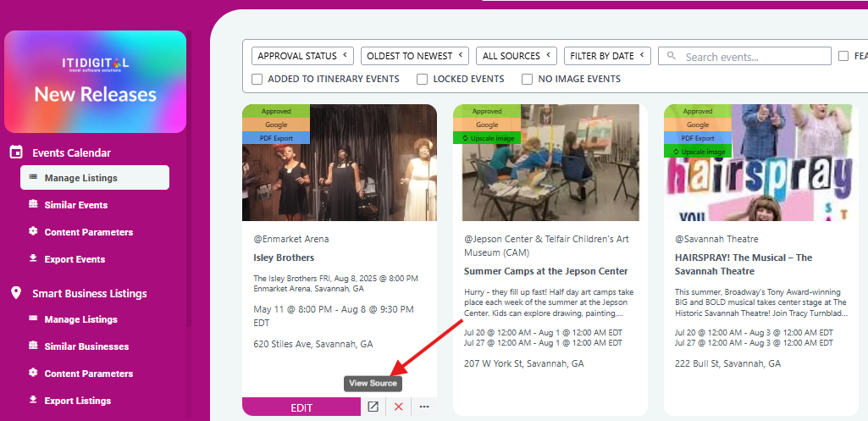Open the Hairspray event thumbnail image
Viewport: 868px width, 421px height.
758,163
